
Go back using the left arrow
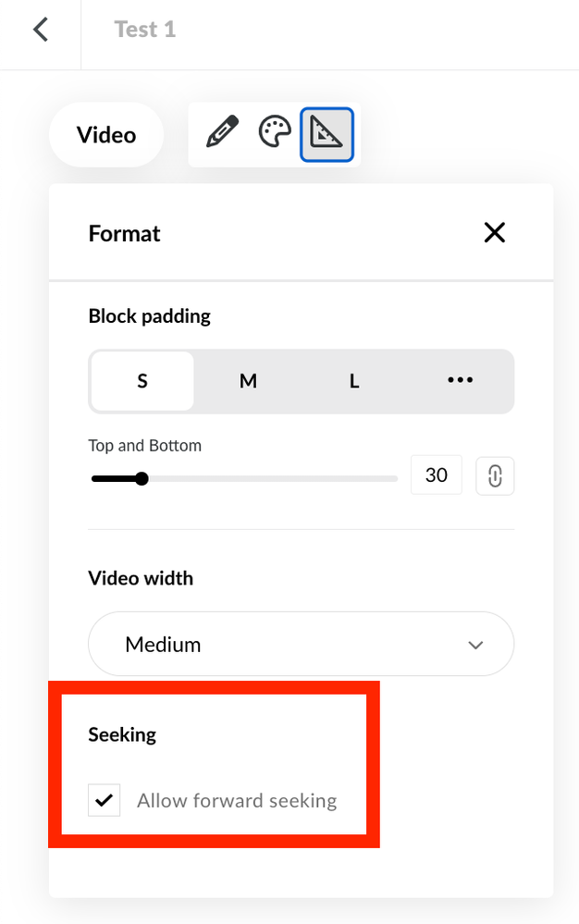tap(40, 30)
